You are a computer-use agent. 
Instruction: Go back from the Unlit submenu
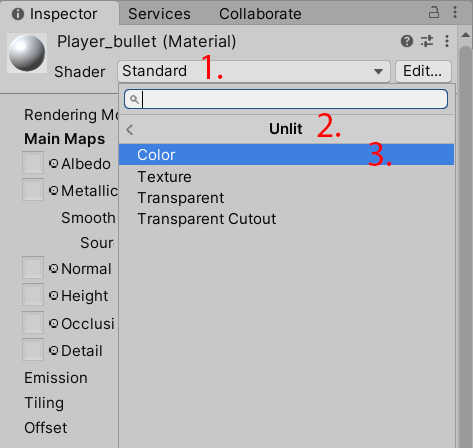[x=130, y=129]
